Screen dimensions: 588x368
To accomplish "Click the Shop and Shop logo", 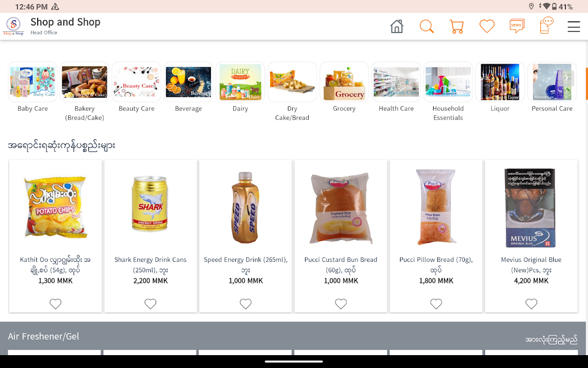I will click(13, 26).
